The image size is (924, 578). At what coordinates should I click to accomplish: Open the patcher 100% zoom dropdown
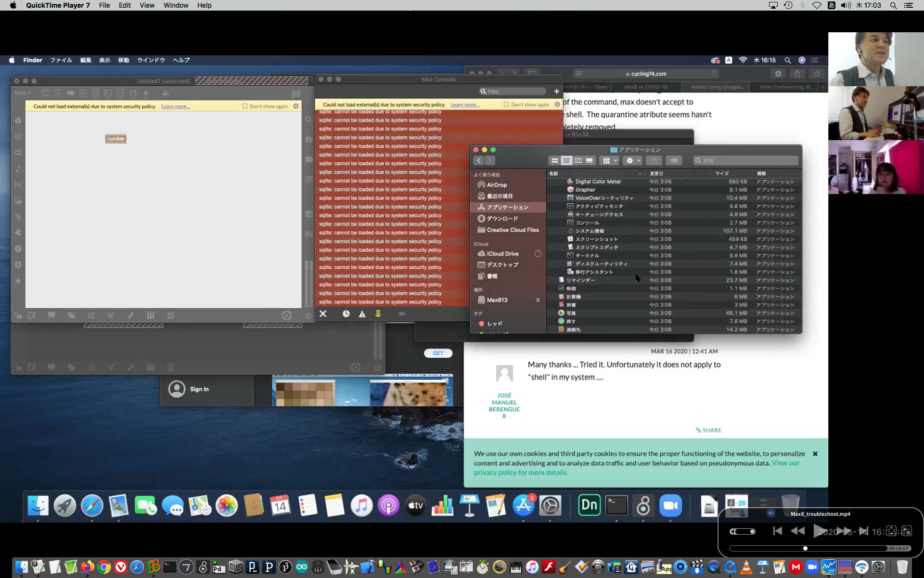point(23,93)
